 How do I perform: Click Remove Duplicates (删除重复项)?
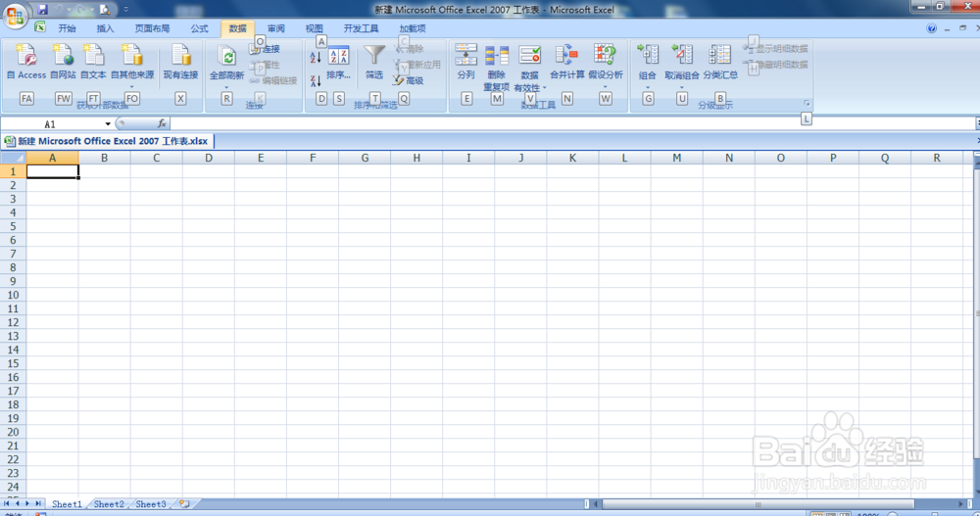point(496,68)
